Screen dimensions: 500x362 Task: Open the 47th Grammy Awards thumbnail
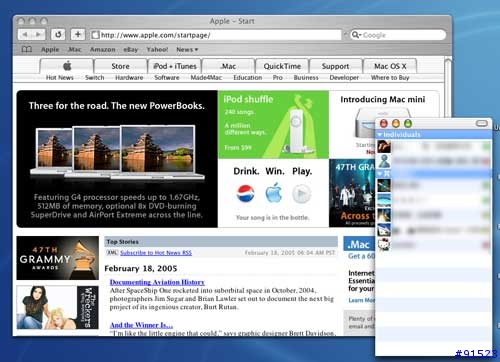pos(58,258)
